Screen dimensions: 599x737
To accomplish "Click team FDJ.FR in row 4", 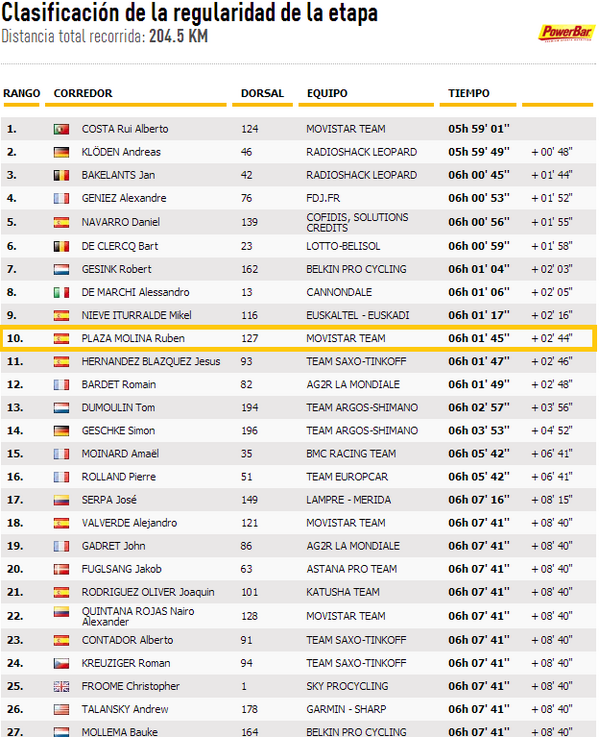I will (x=323, y=198).
